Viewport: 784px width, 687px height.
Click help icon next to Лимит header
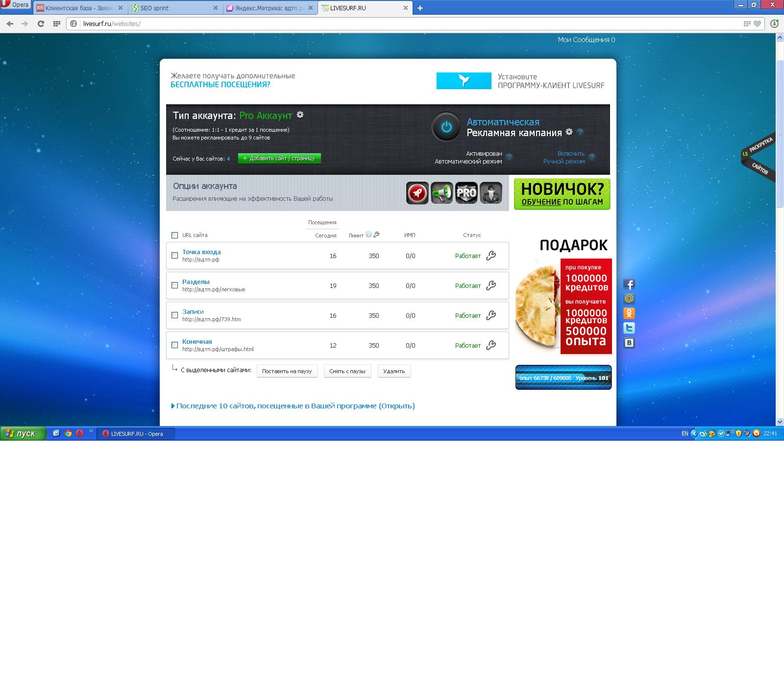pyautogui.click(x=368, y=235)
